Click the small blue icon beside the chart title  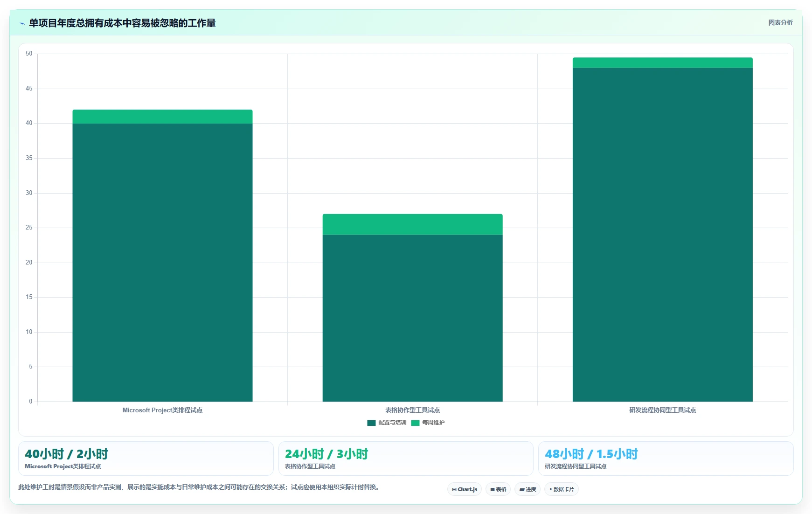pyautogui.click(x=22, y=23)
